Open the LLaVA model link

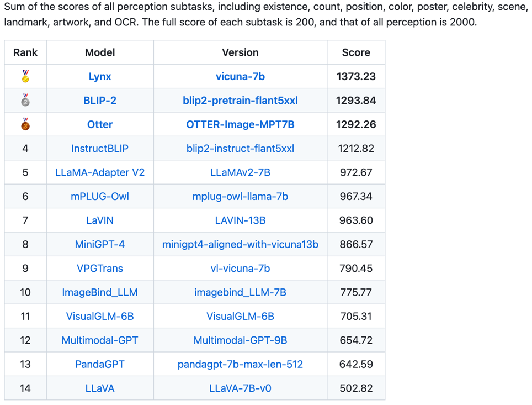tap(100, 388)
